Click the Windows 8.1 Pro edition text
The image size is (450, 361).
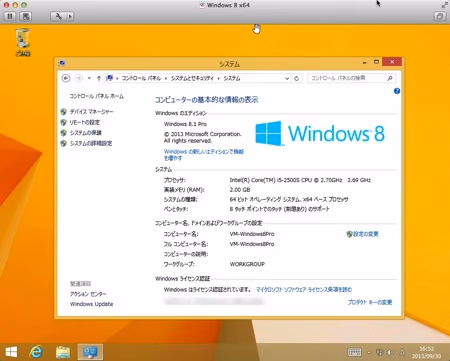tap(185, 124)
